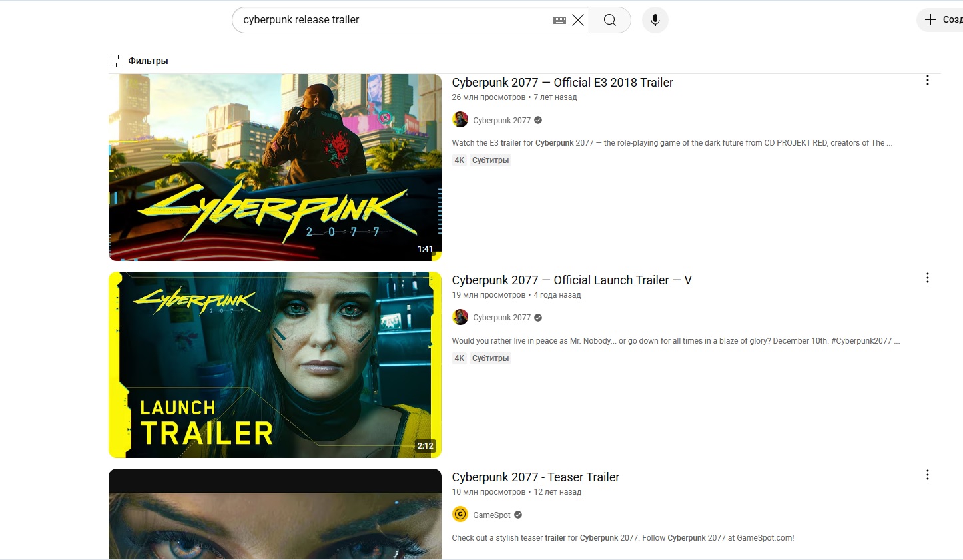This screenshot has height=560, width=963.
Task: Open more options for Launch Trailer
Action: (927, 278)
